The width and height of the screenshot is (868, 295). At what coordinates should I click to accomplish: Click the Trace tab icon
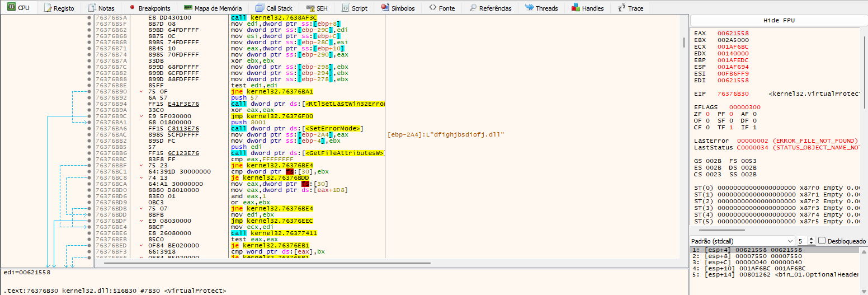[621, 8]
